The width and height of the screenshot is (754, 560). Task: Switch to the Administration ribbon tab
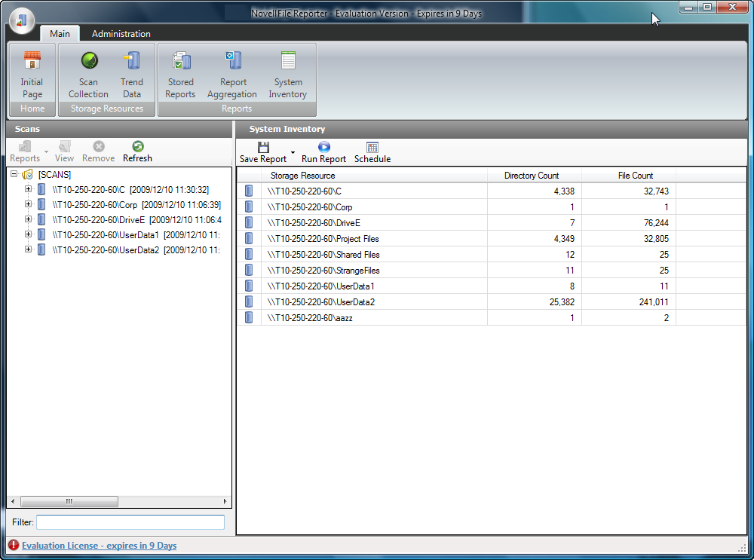pyautogui.click(x=121, y=34)
